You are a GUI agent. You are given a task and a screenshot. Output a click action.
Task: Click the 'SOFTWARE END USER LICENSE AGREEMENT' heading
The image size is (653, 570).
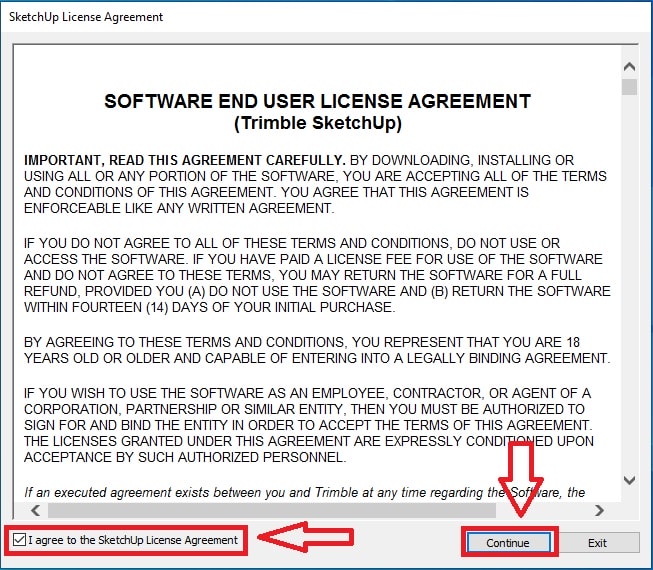coord(317,101)
